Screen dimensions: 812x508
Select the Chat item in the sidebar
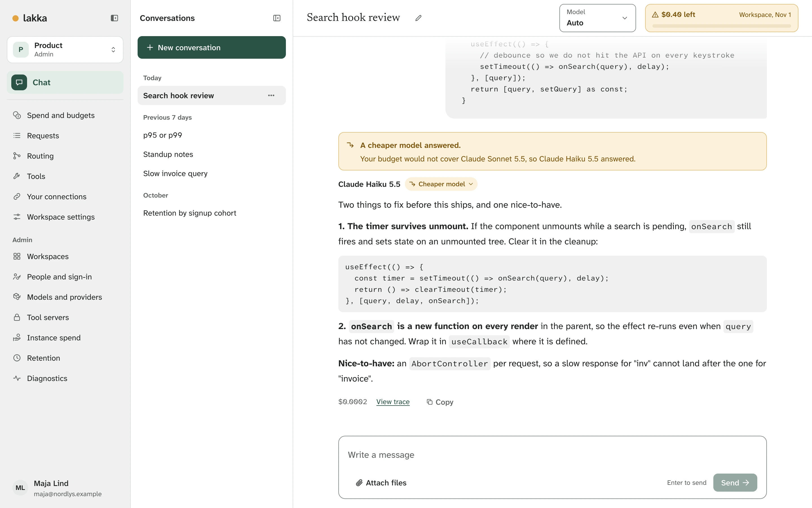coord(65,82)
